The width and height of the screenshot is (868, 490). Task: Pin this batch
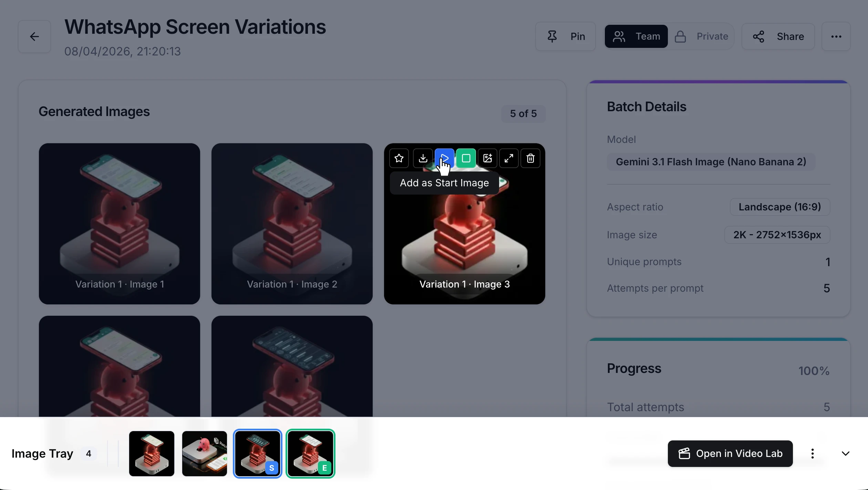click(565, 36)
